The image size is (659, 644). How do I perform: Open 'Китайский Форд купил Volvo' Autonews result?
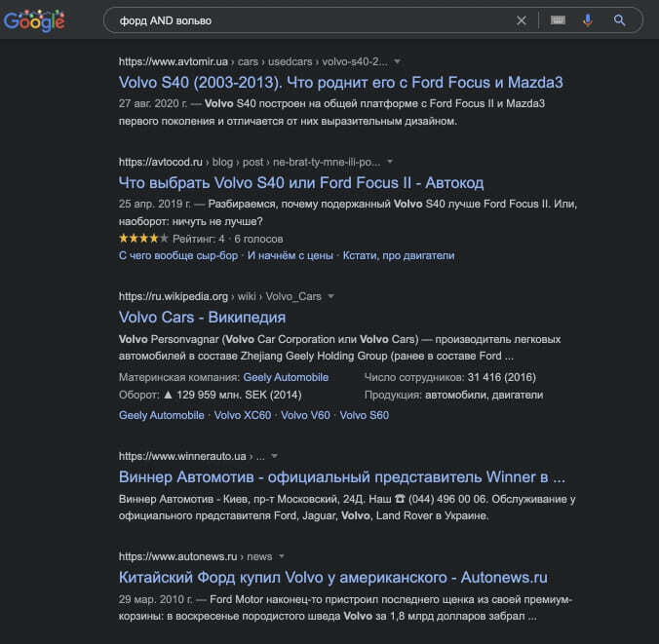point(333,577)
